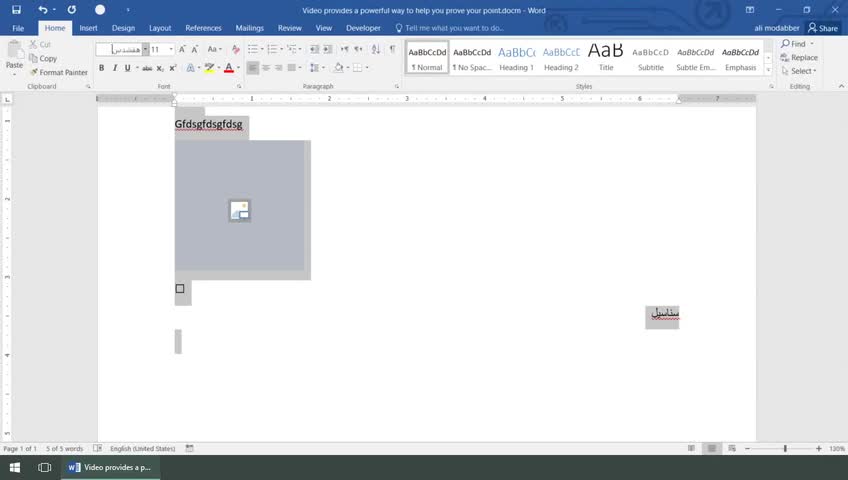Set left-to-right text direction
Screen dimensions: 848x480
point(344,49)
